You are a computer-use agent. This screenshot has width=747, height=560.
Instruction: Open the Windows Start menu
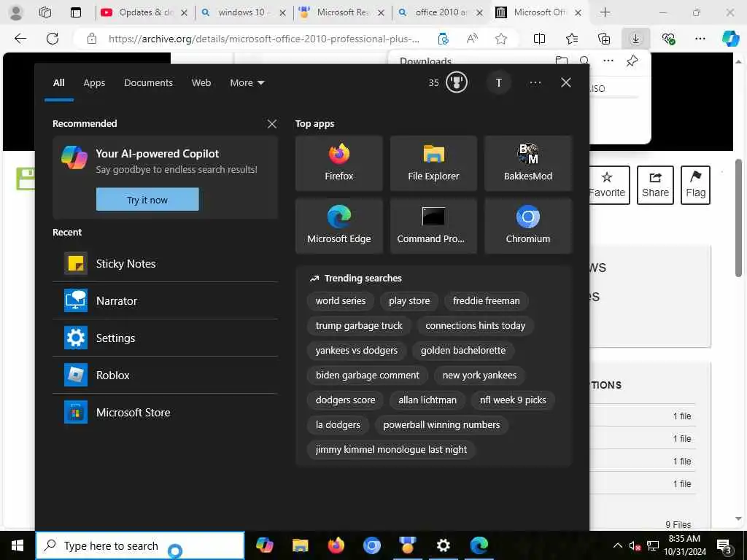(x=18, y=545)
